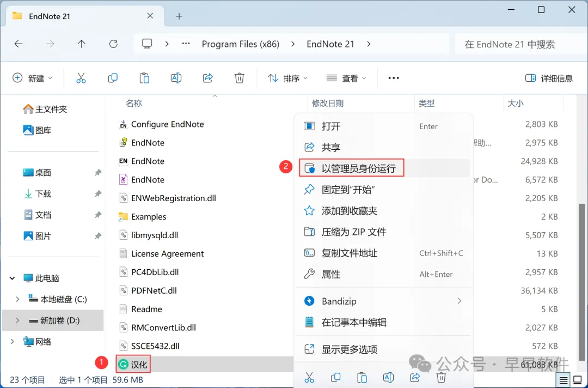
Task: Click the This PC monitor icon in the address bar
Action: coord(147,44)
